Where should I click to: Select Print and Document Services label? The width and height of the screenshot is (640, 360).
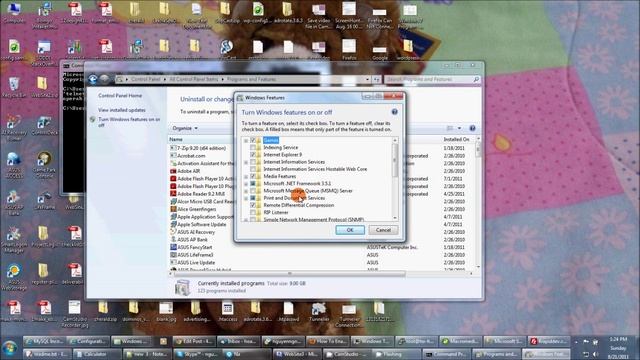(x=294, y=198)
